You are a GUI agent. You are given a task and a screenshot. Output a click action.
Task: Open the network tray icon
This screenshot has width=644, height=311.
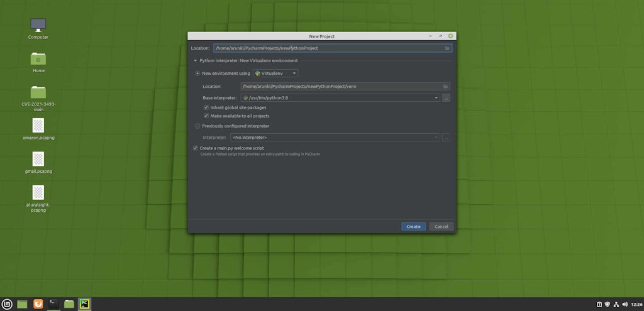pos(616,305)
